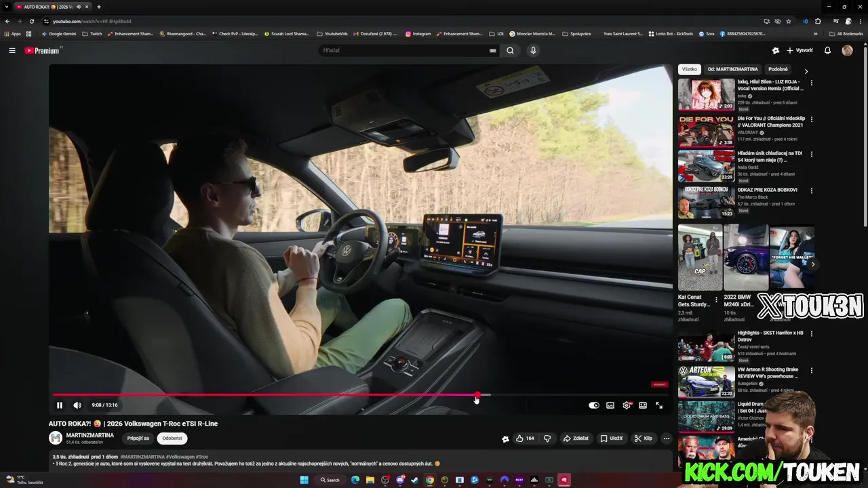This screenshot has width=868, height=488.
Task: Open LUZ ROJA Vocal Version Remix thumbnail
Action: [x=706, y=94]
